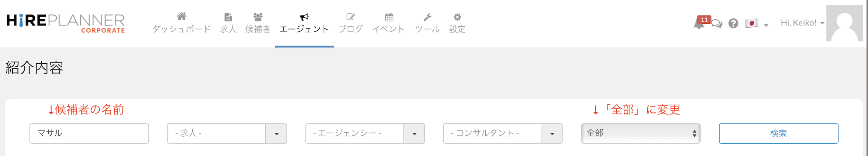
Task: Expand the 求人 filter dropdown
Action: 276,133
